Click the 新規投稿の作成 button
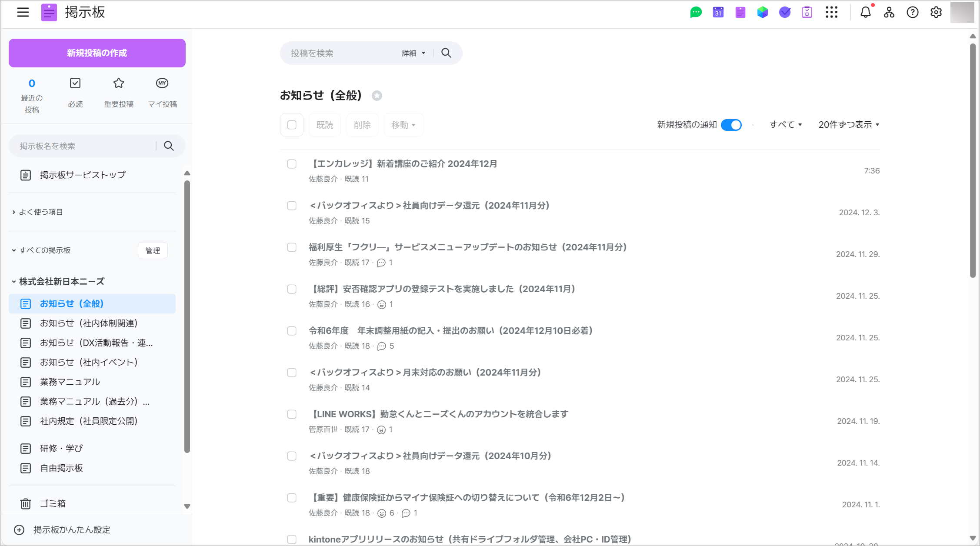 pos(97,53)
